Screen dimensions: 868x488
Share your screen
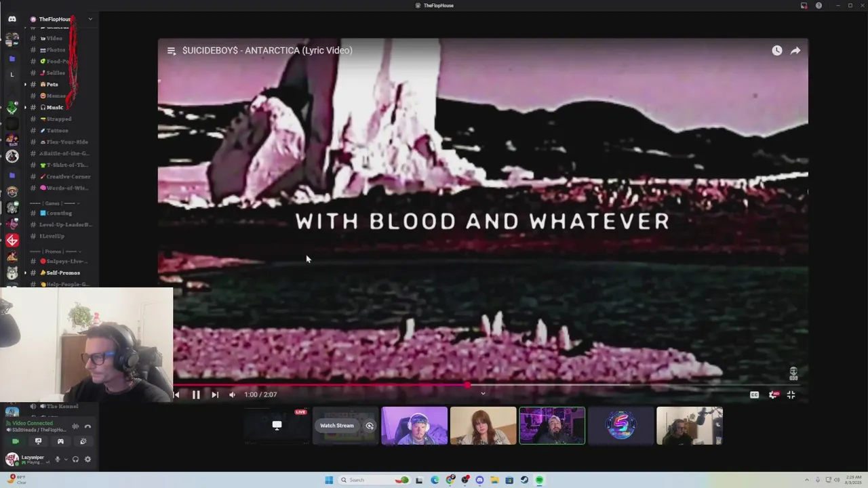click(x=38, y=441)
